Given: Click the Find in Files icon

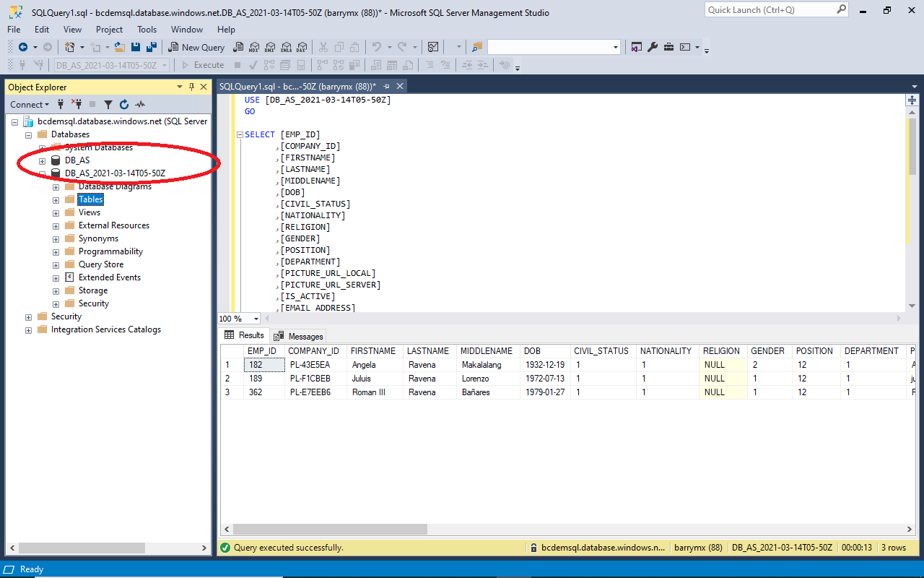Looking at the screenshot, I should click(476, 47).
